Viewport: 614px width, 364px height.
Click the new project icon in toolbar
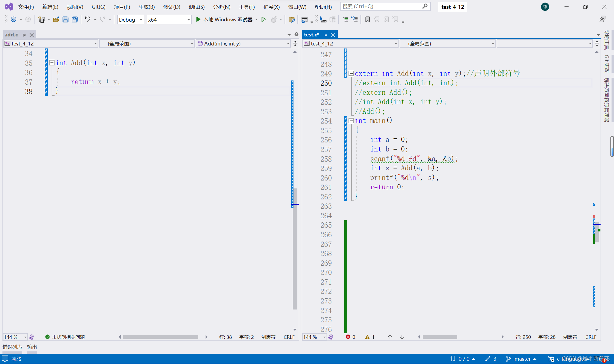pyautogui.click(x=42, y=19)
